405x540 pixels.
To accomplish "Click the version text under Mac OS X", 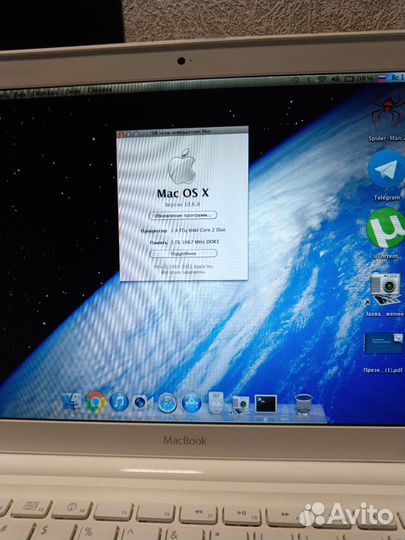I will pyautogui.click(x=183, y=205).
